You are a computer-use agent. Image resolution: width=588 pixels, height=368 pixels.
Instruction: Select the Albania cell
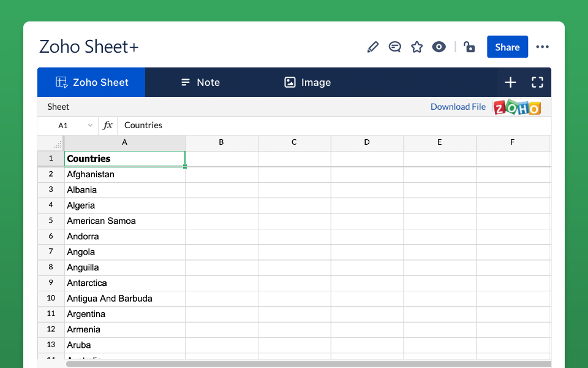[x=125, y=190]
